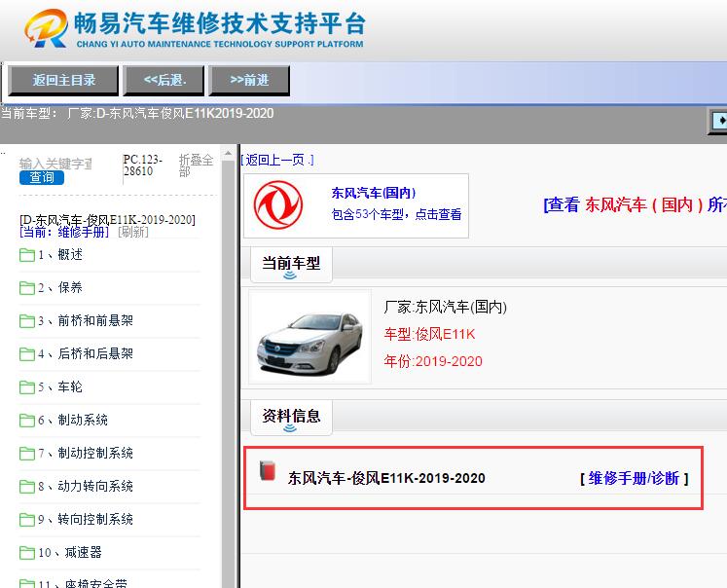This screenshot has width=727, height=588.
Task: Focus the 输入关键字 search field
Action: 55,164
